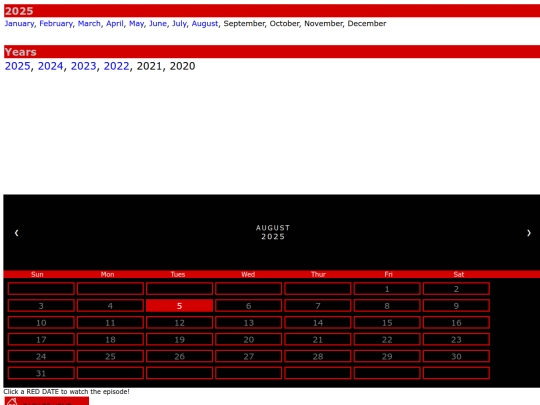The width and height of the screenshot is (540, 405).
Task: Select calendar date 30
Action: pyautogui.click(x=456, y=356)
